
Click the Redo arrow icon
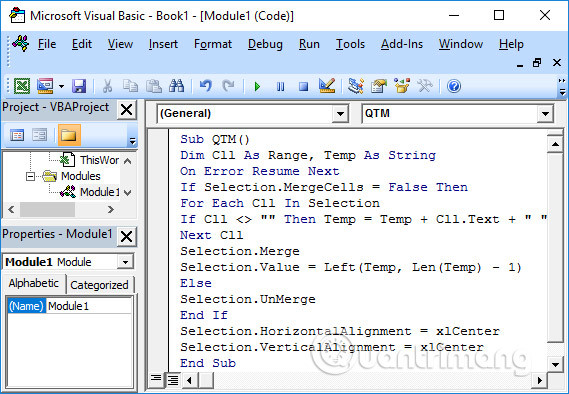pos(228,86)
